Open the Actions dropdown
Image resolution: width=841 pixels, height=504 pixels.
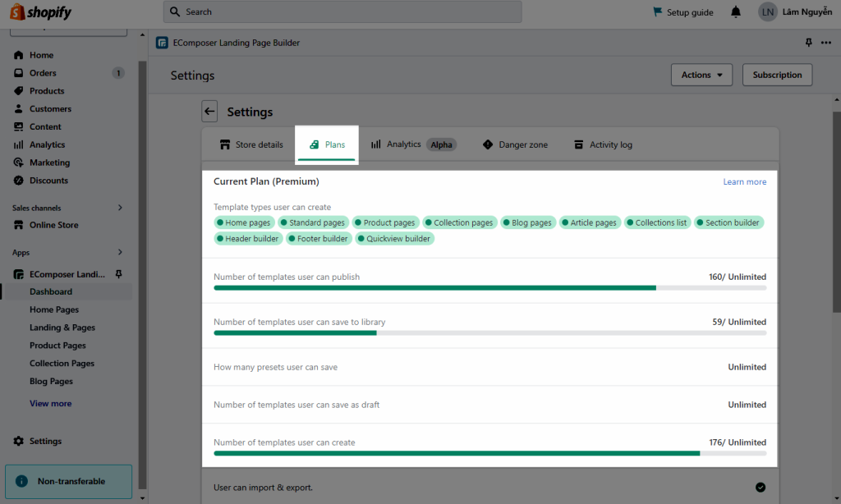pyautogui.click(x=701, y=75)
